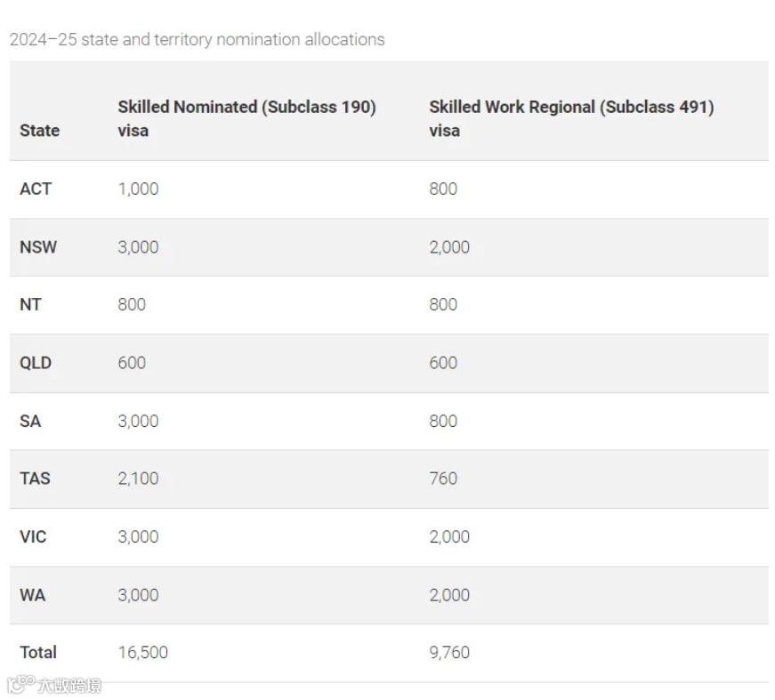This screenshot has width=775, height=700.
Task: Select the 760 value in TAS row
Action: [x=443, y=479]
